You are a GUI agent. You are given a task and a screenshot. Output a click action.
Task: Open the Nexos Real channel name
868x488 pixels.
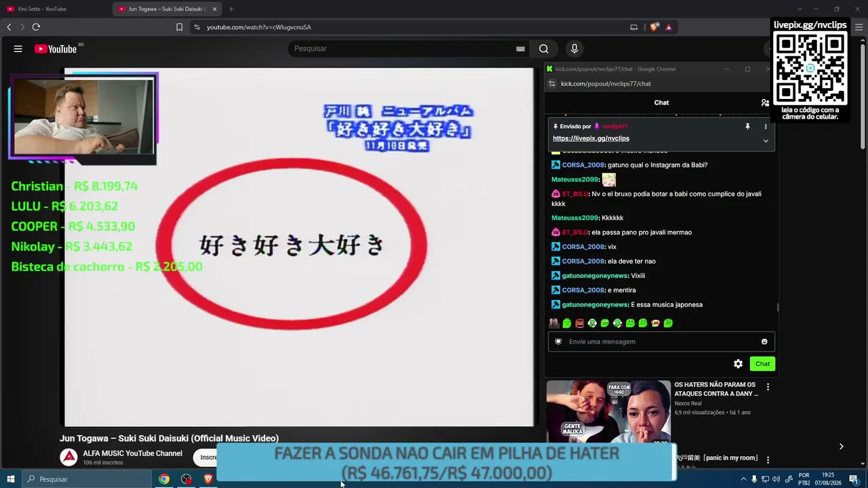(x=688, y=403)
